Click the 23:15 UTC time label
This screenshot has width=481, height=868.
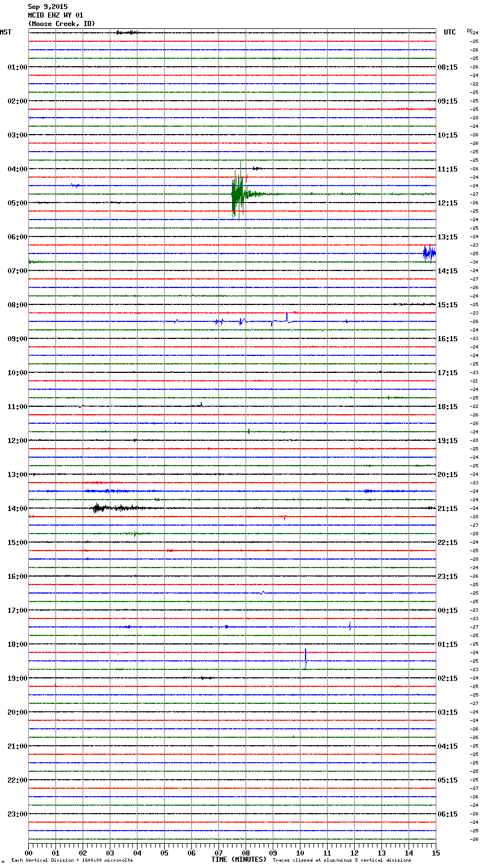[448, 577]
